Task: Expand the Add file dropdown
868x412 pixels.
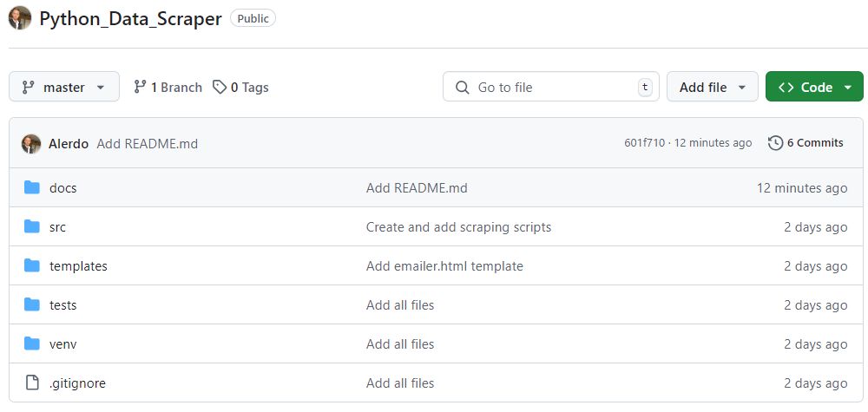Action: pyautogui.click(x=713, y=87)
